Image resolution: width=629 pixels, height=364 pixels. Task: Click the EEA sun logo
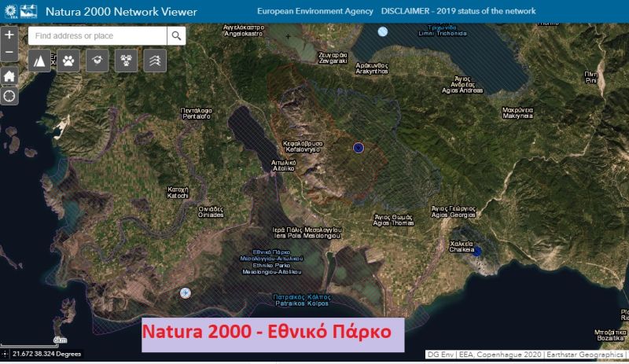pyautogui.click(x=10, y=11)
